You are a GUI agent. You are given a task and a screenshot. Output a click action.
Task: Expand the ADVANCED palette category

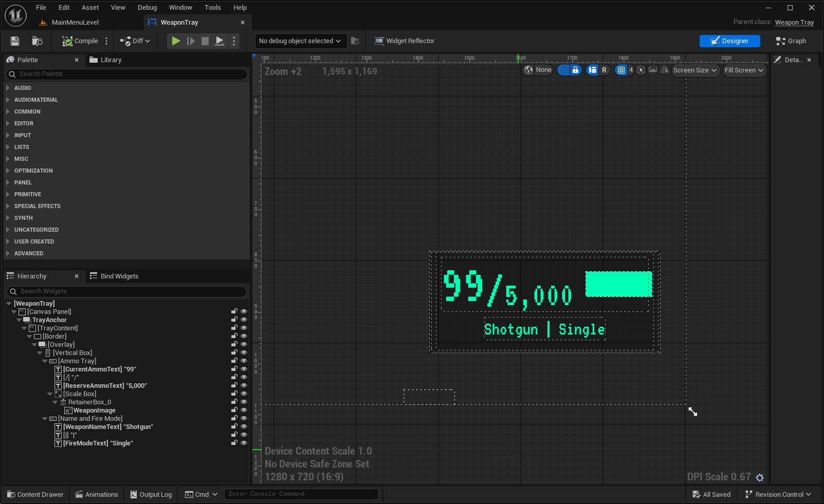[x=8, y=253]
